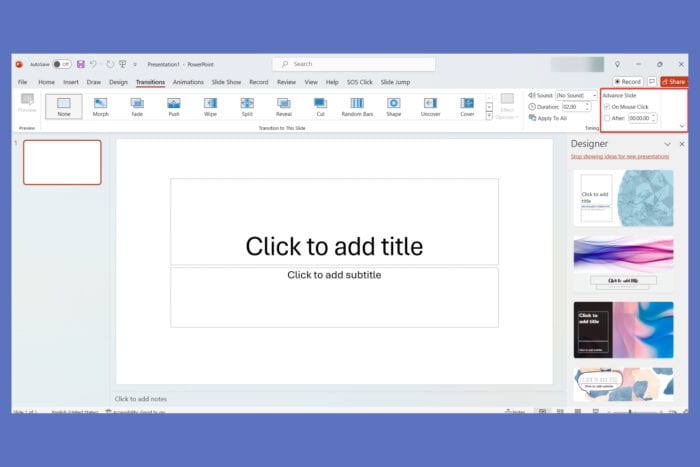Choose the dark pink-blue design idea
The height and width of the screenshot is (467, 700).
pos(624,330)
